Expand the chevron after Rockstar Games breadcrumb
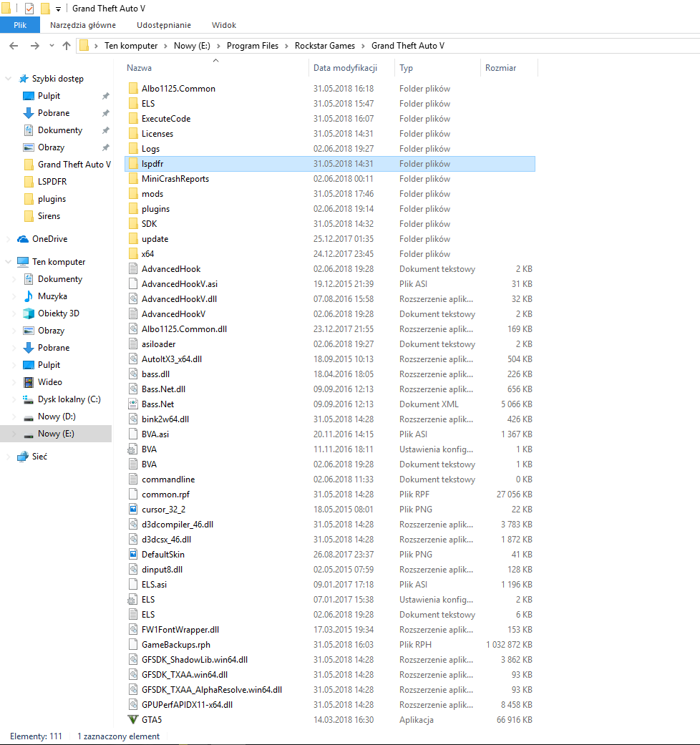 click(x=363, y=46)
